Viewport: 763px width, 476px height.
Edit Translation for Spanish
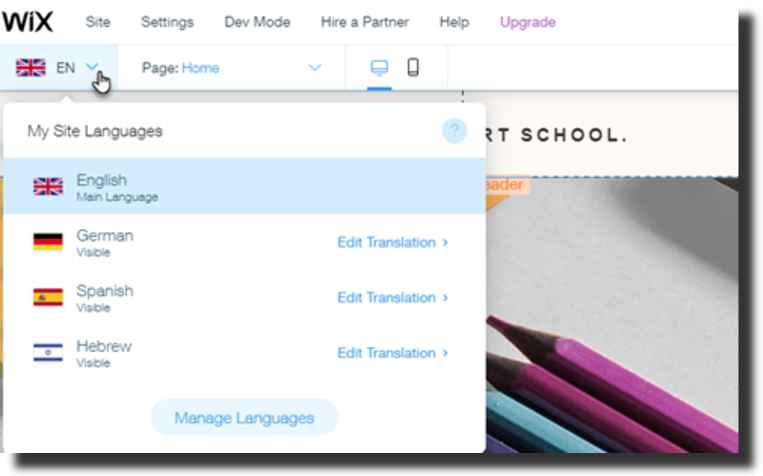tap(392, 297)
